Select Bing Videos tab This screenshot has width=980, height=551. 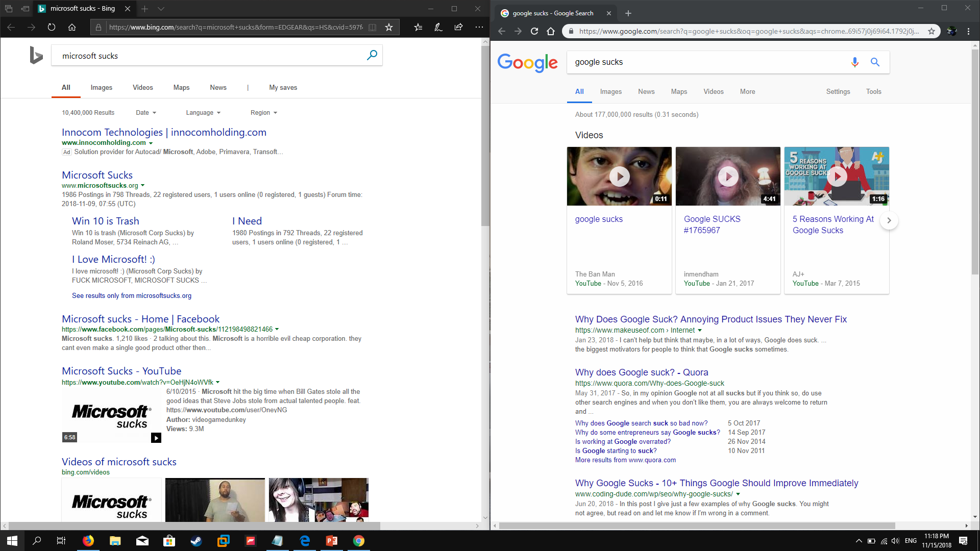click(x=143, y=88)
